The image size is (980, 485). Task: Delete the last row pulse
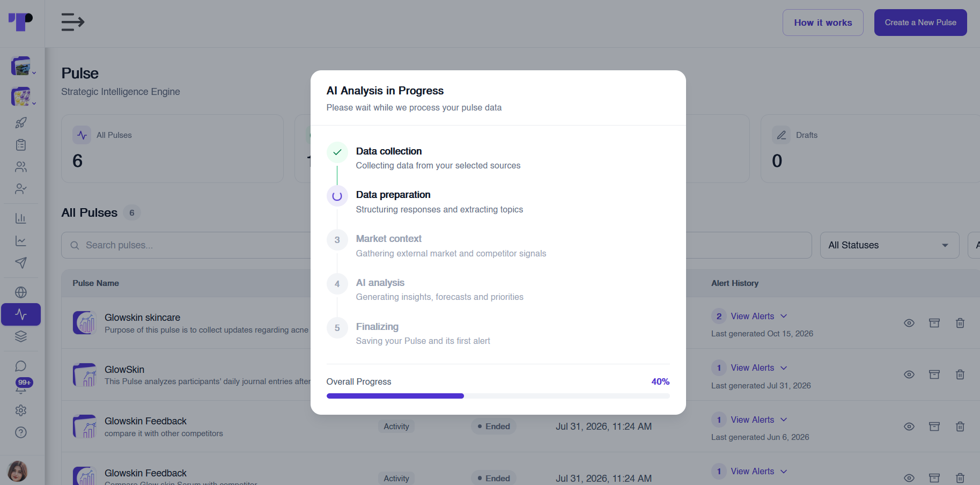(x=960, y=478)
